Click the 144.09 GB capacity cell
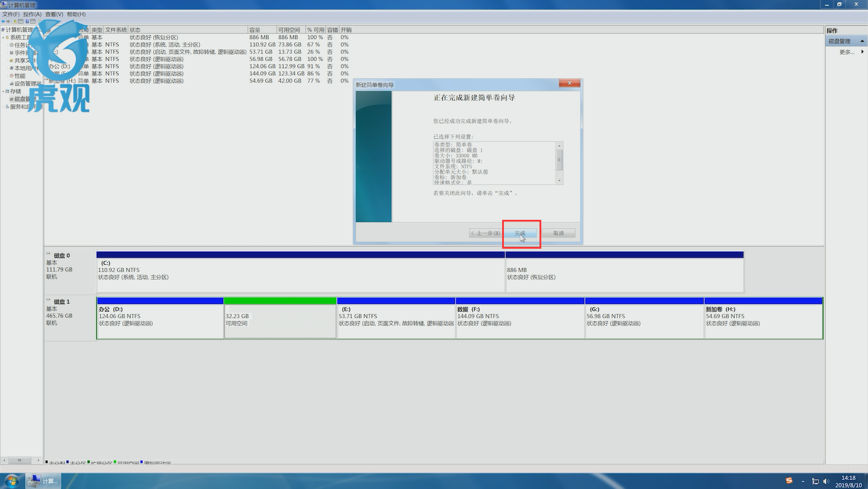This screenshot has width=868, height=489. click(262, 73)
